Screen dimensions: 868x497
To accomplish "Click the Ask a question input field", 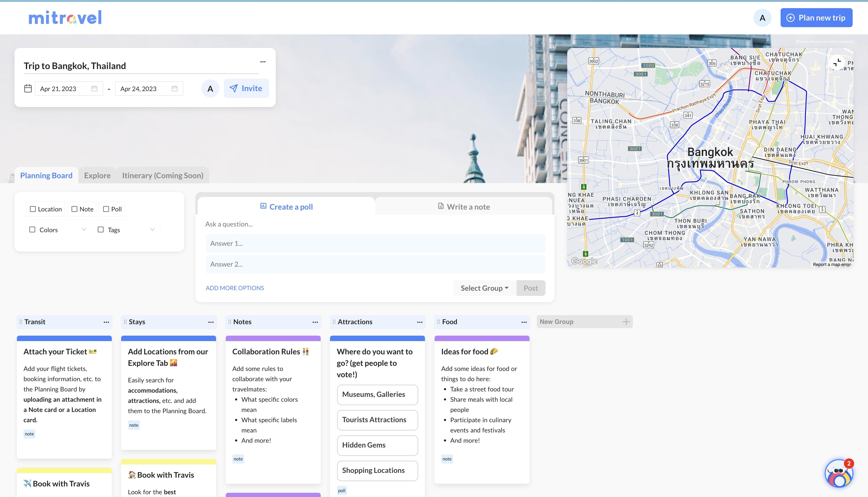I will click(375, 224).
